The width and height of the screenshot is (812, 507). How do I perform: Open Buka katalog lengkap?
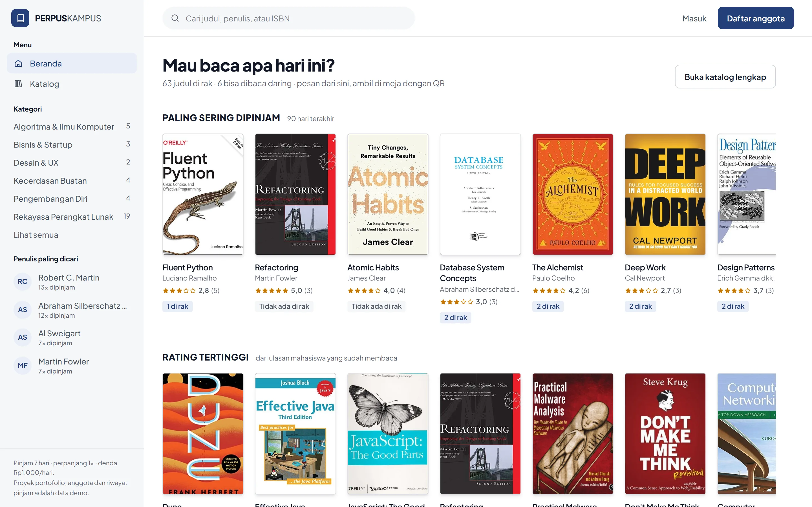pyautogui.click(x=725, y=77)
